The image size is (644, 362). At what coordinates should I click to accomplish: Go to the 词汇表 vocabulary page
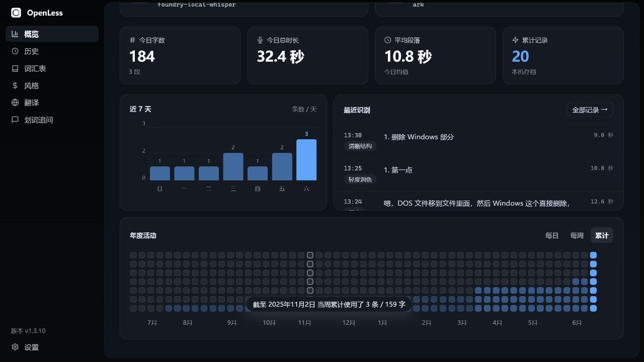(x=52, y=68)
